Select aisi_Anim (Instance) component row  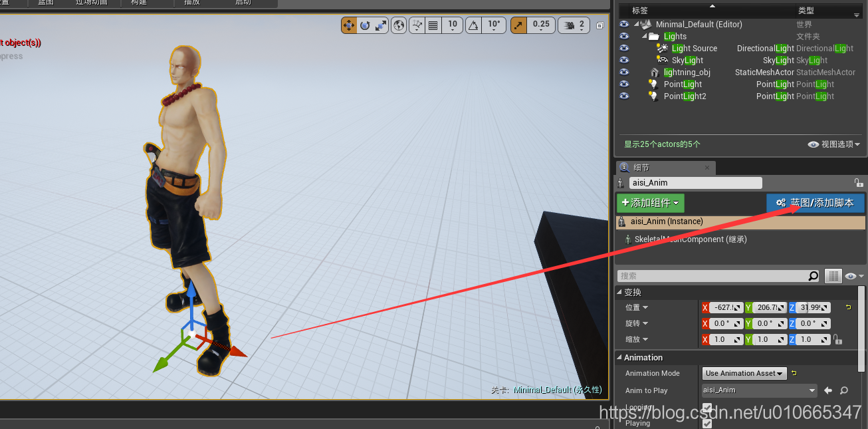pos(740,222)
